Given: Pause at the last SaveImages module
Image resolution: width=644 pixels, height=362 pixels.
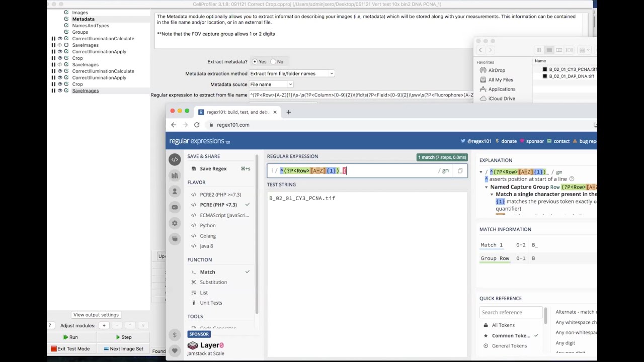Looking at the screenshot, I should click(53, 90).
